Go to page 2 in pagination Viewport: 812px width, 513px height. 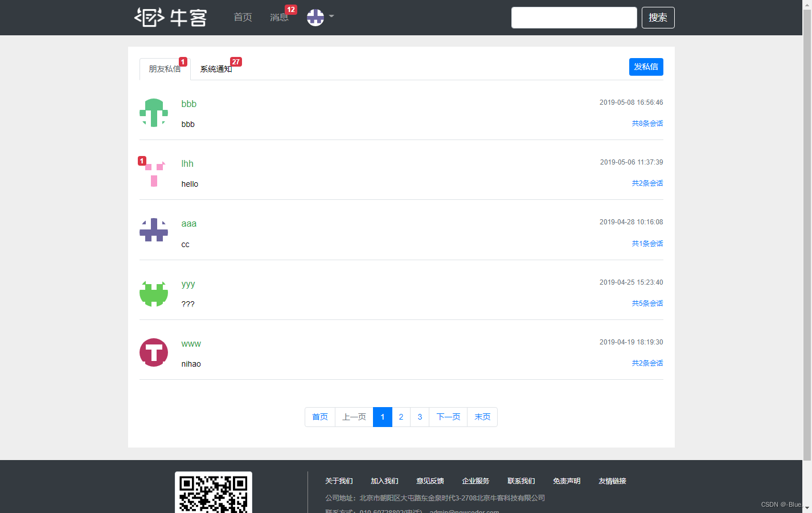click(401, 417)
